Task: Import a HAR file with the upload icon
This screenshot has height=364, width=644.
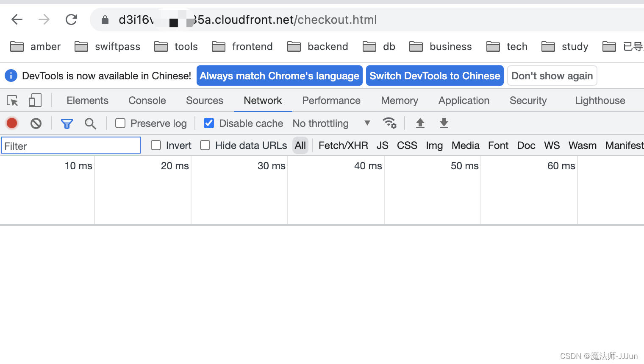Action: click(x=420, y=123)
